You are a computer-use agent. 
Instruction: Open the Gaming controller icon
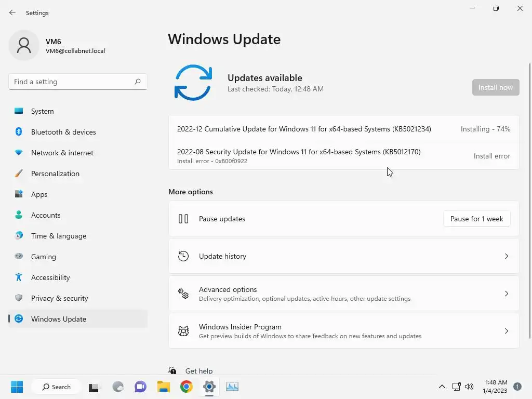click(19, 256)
